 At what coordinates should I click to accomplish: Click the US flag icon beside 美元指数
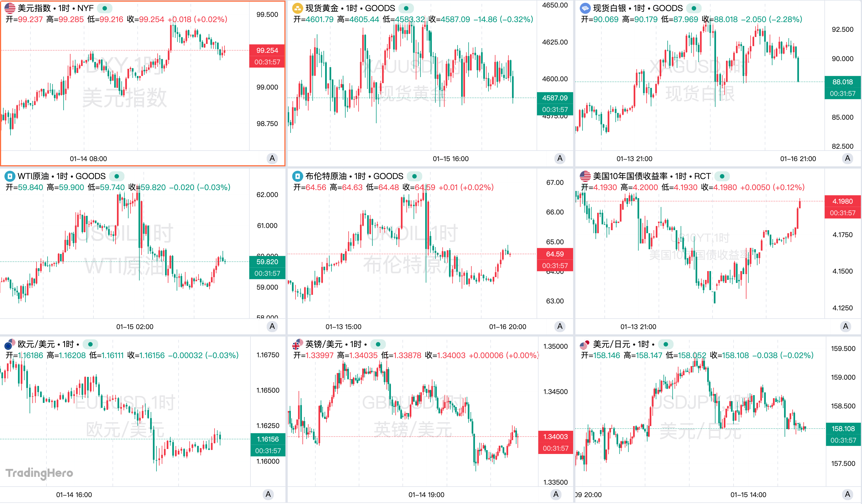pyautogui.click(x=10, y=8)
